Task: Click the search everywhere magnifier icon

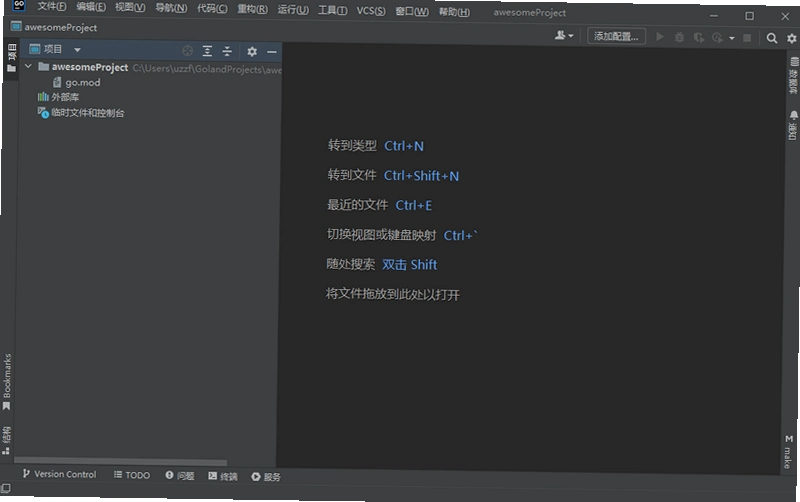Action: (771, 38)
